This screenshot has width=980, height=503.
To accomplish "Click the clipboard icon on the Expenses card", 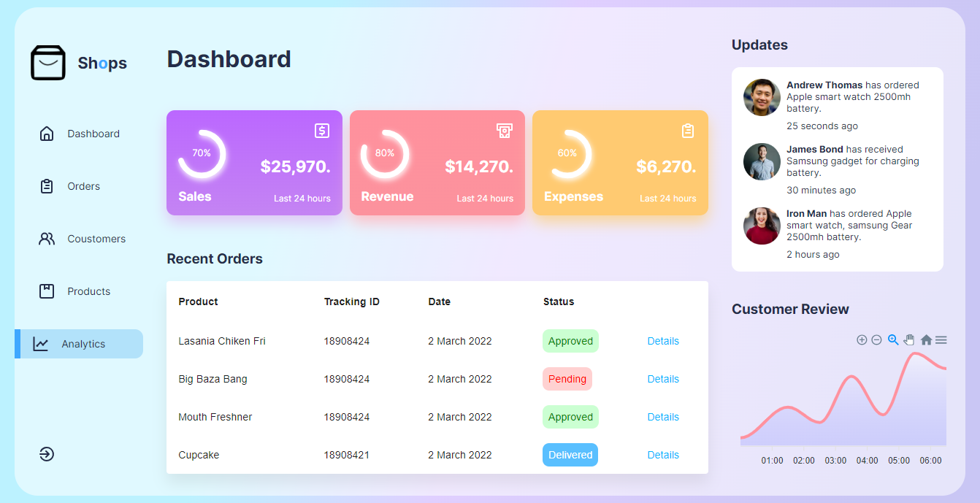I will point(687,131).
